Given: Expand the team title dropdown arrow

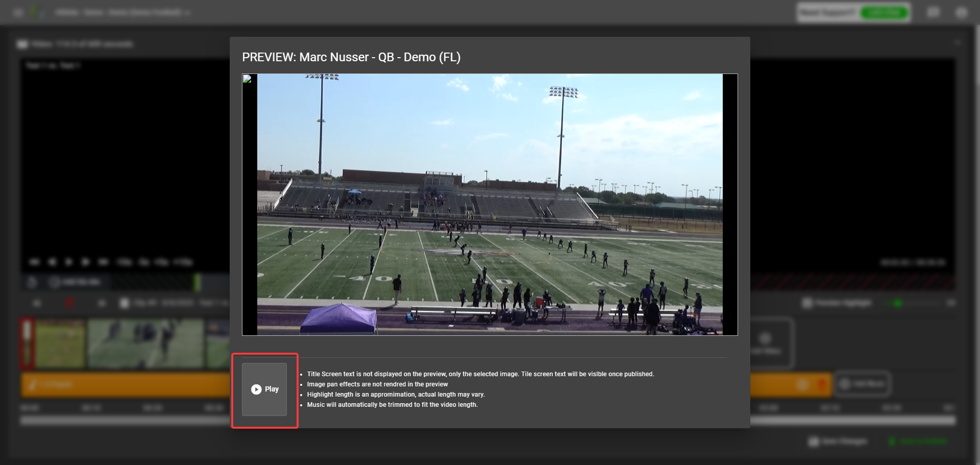Looking at the screenshot, I should [187, 12].
